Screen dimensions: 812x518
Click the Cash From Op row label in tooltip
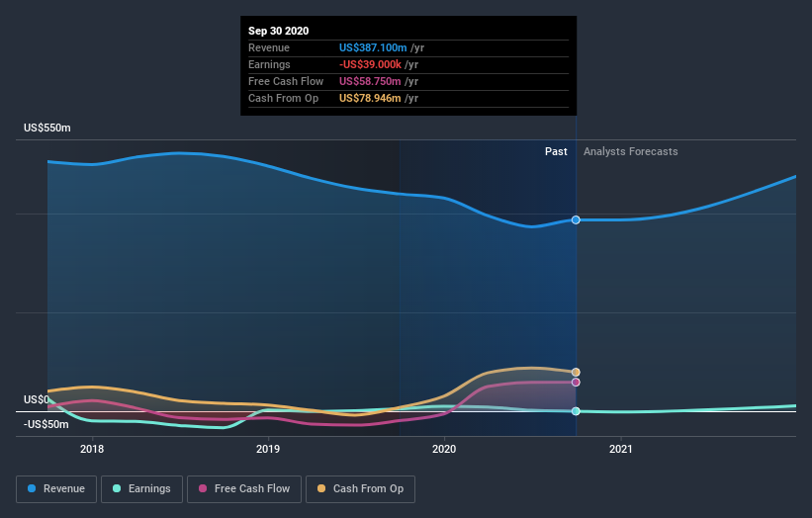coord(283,98)
